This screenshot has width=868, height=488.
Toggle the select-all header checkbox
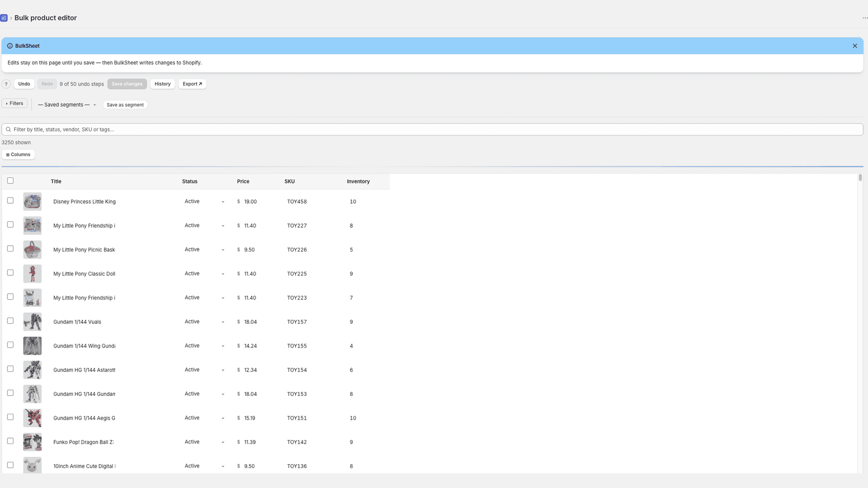[10, 181]
